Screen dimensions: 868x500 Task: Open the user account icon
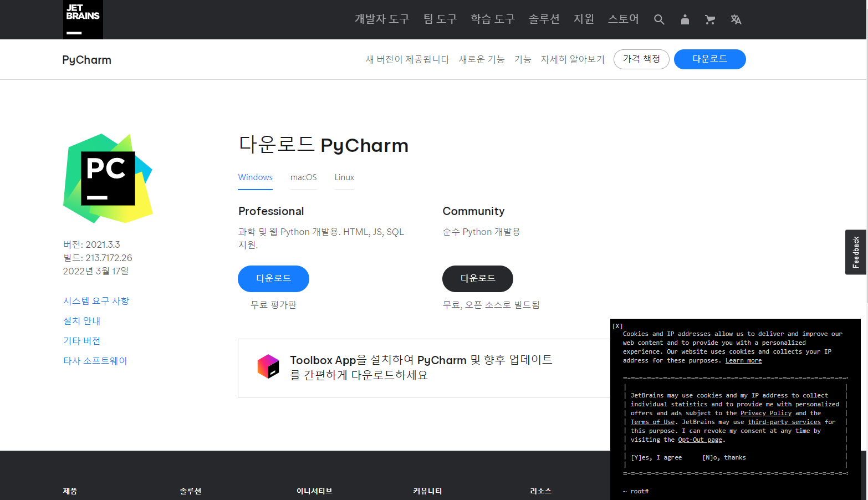[x=685, y=19]
